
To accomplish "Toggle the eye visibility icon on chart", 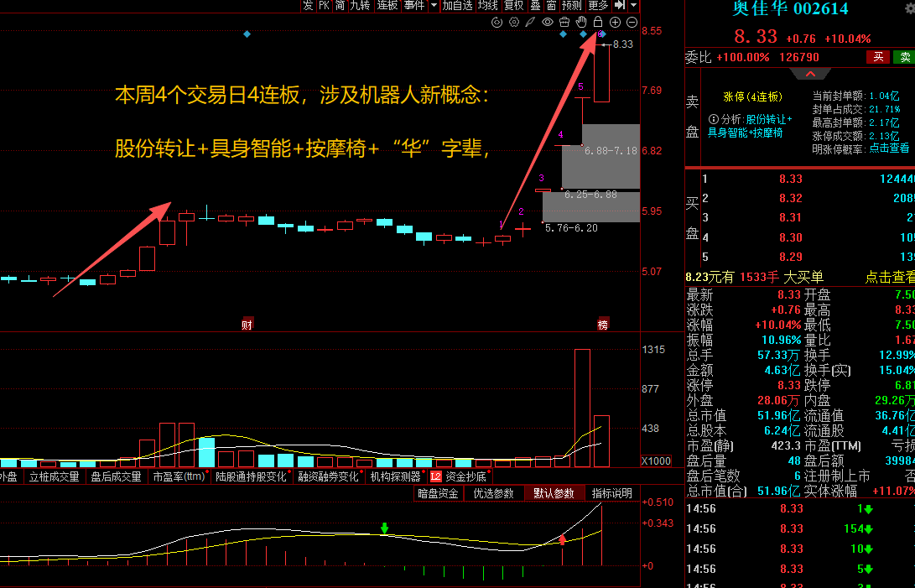I will point(548,22).
